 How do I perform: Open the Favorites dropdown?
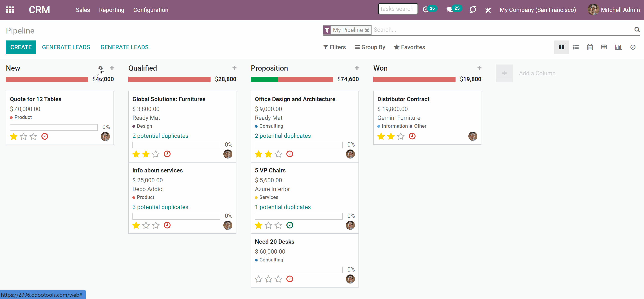[410, 47]
